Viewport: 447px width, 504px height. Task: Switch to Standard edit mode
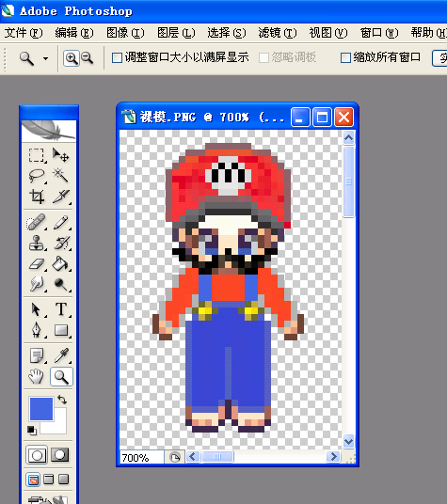pyautogui.click(x=37, y=454)
